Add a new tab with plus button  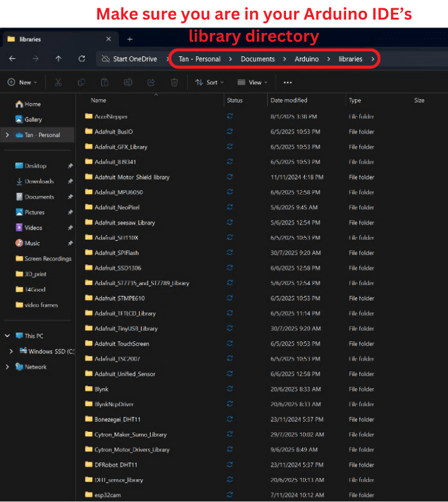click(130, 39)
